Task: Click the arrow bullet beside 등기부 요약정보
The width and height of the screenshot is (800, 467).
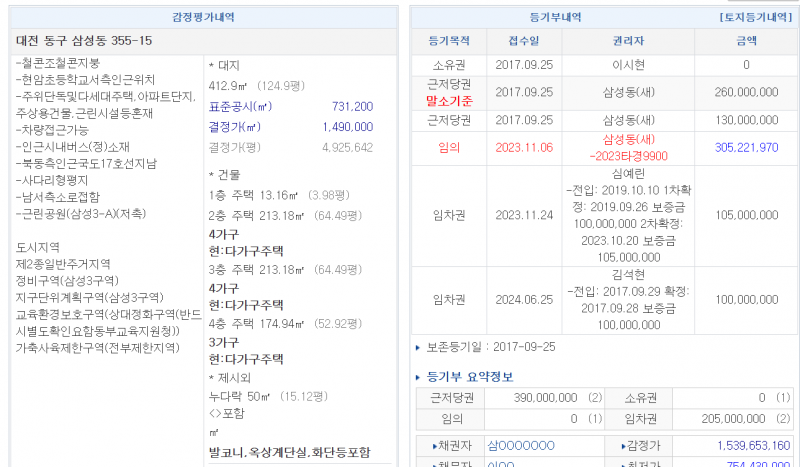Action: 418,377
